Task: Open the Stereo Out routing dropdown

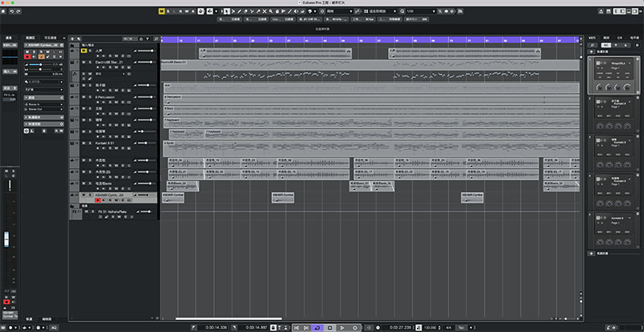Action: [43, 109]
